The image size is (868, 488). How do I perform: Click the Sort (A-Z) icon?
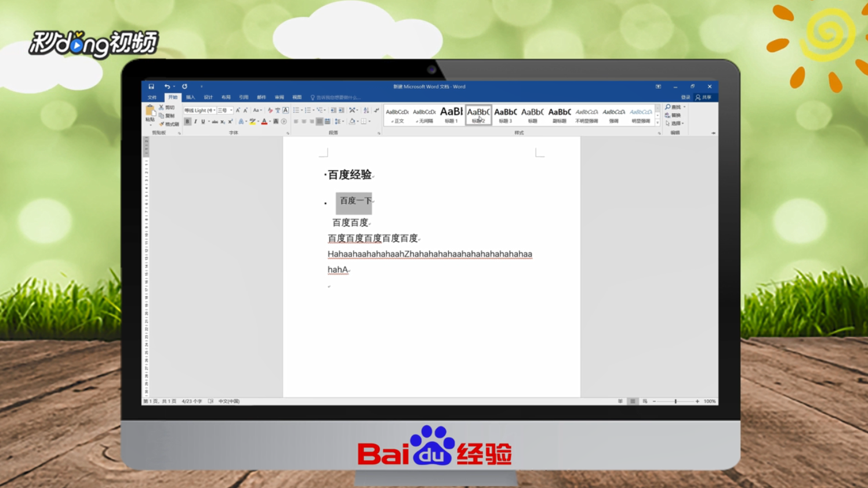[x=366, y=110]
